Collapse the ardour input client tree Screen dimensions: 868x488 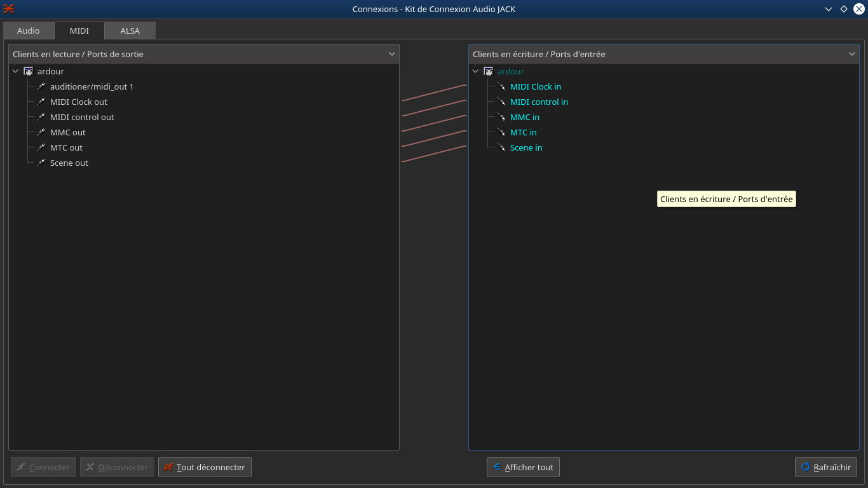click(x=475, y=71)
